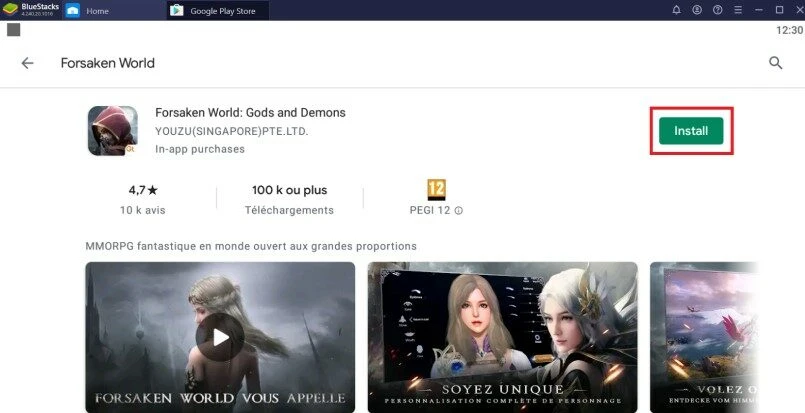
Task: Open the BlueStacks help icon
Action: click(x=718, y=10)
